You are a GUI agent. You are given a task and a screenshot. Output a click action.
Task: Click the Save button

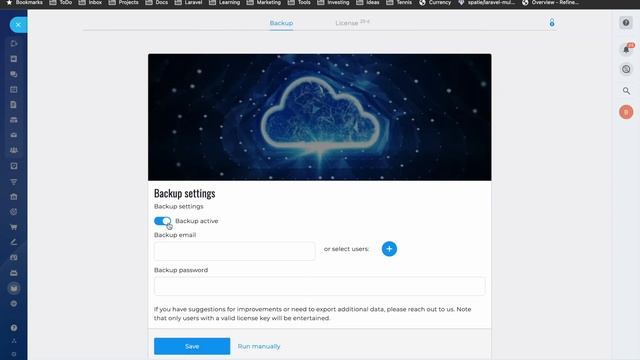click(x=192, y=346)
